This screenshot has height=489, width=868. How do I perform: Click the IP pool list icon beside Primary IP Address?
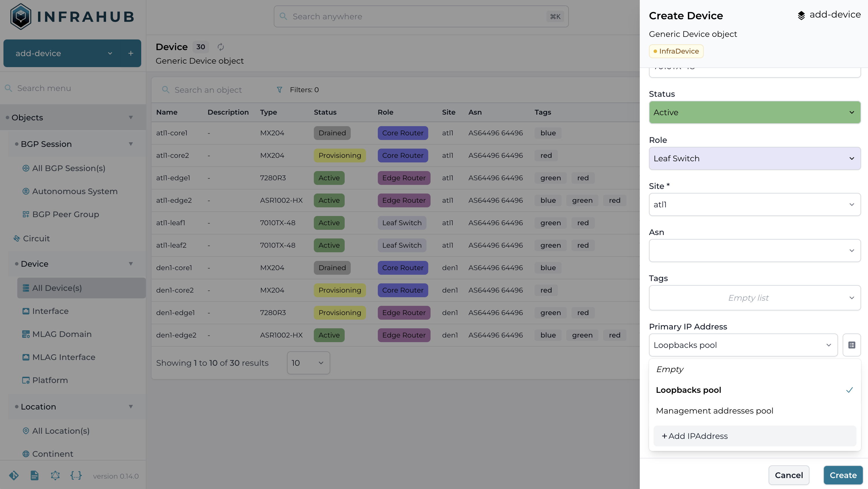[x=852, y=345]
